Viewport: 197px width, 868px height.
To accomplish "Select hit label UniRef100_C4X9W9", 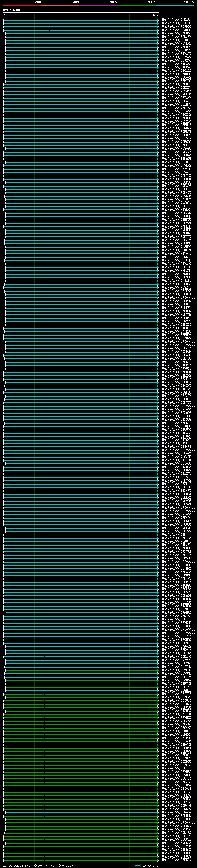I will [x=176, y=419].
